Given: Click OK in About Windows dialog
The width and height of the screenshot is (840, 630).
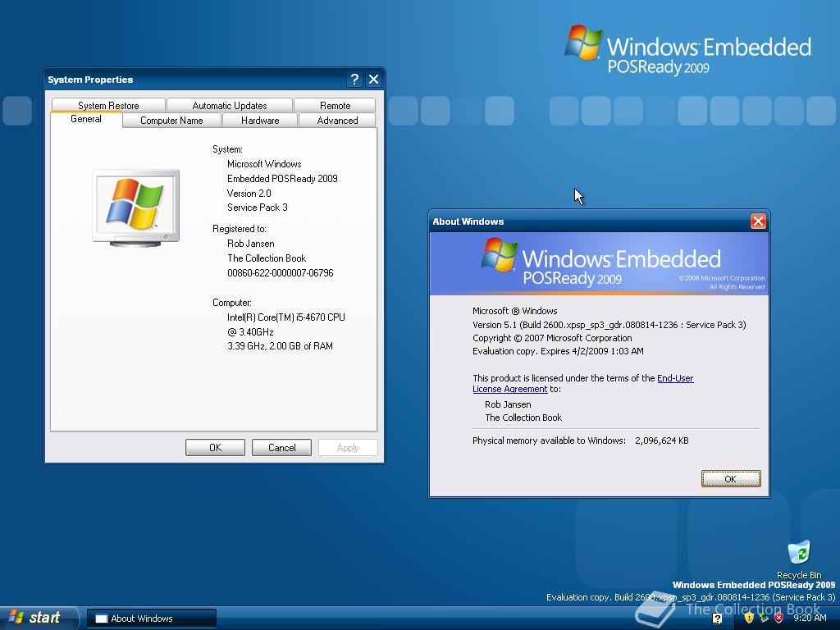Looking at the screenshot, I should pyautogui.click(x=731, y=479).
